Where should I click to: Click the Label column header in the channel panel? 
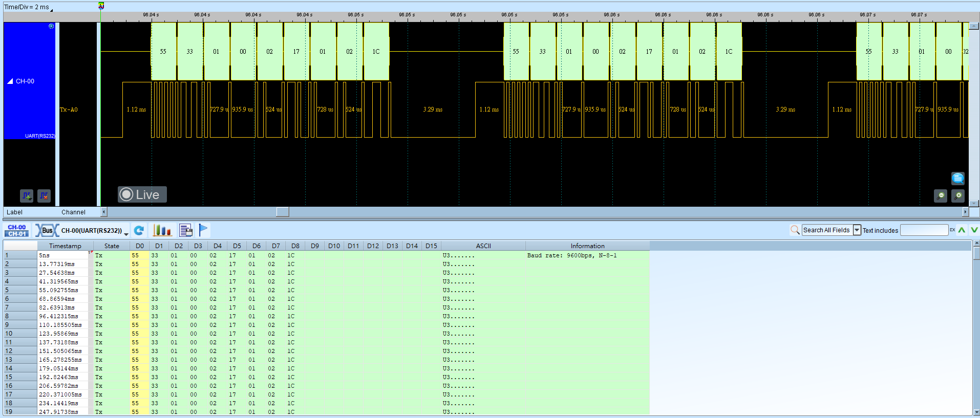[14, 212]
